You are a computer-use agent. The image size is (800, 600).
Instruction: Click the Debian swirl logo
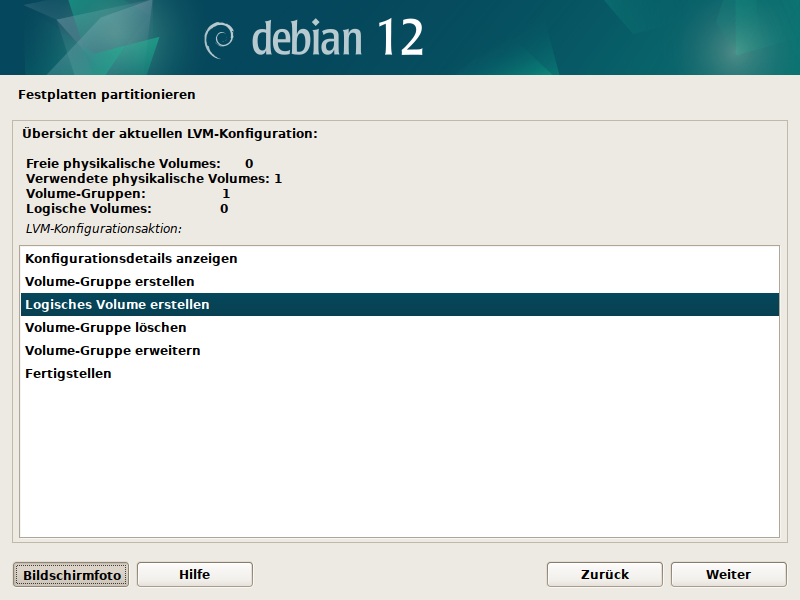pyautogui.click(x=218, y=39)
